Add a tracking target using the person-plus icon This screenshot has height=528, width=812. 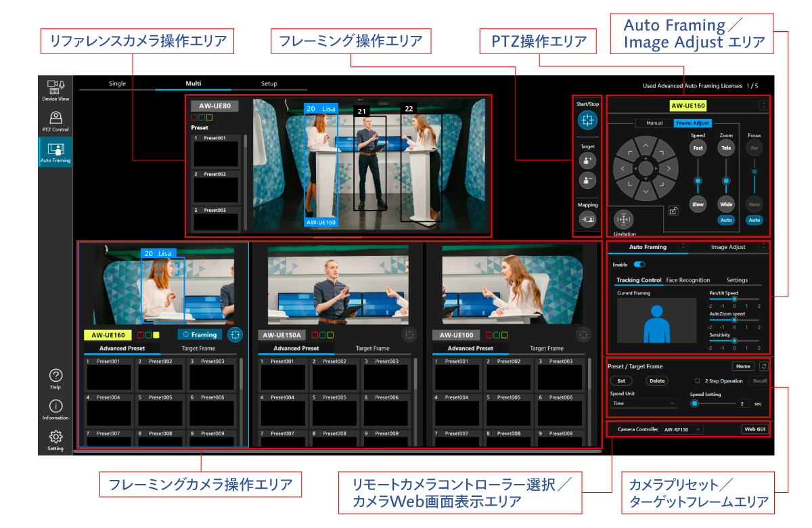(587, 160)
